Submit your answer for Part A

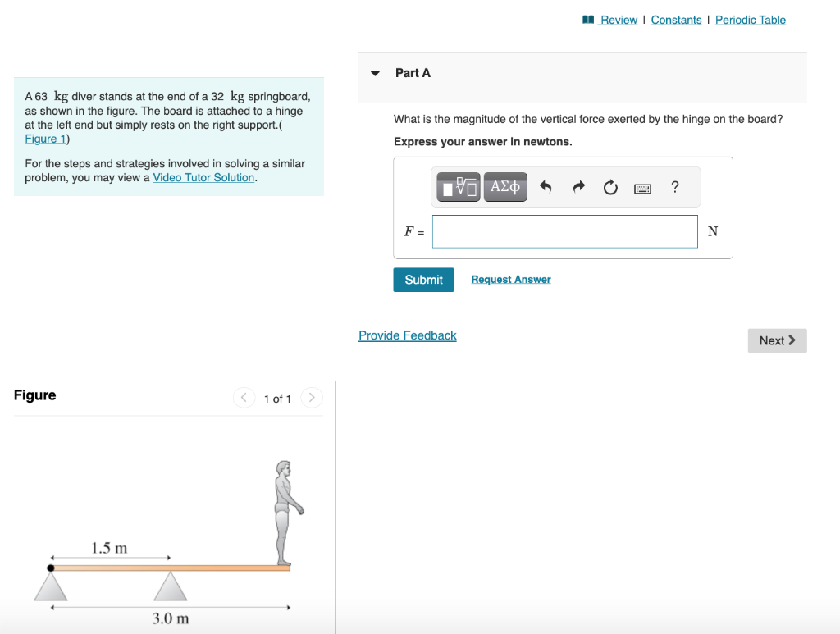(x=423, y=279)
